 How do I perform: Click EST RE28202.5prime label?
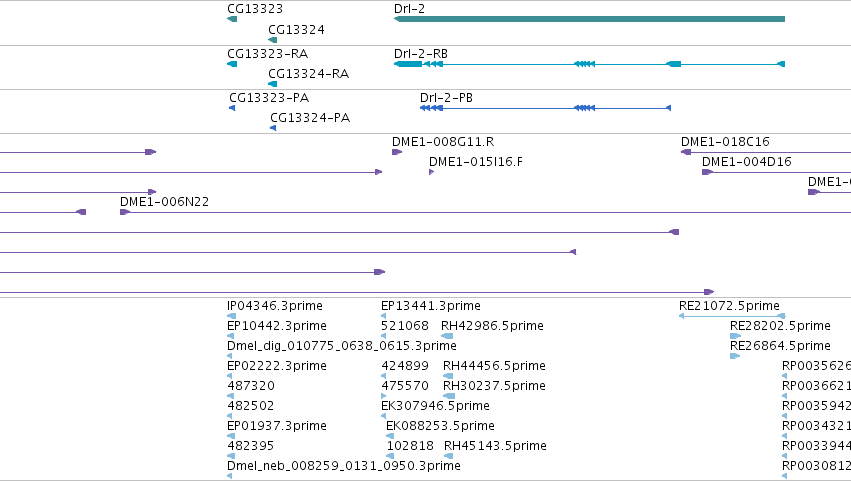pos(780,326)
